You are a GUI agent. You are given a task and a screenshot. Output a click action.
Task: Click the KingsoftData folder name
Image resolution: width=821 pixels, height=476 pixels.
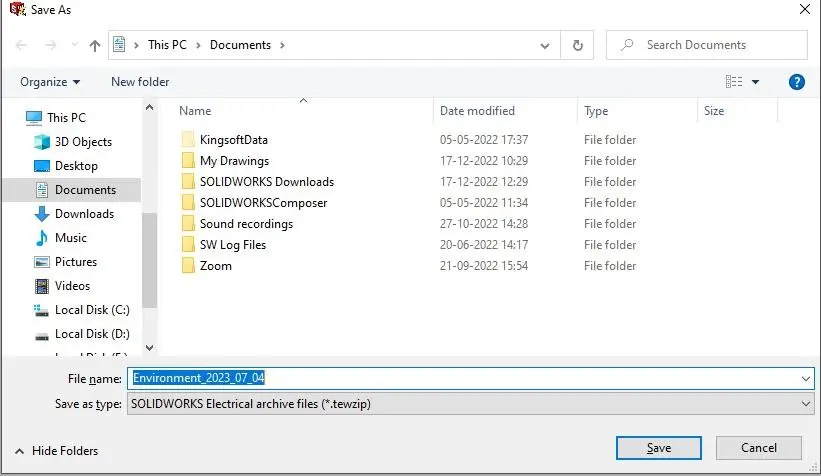pos(234,140)
